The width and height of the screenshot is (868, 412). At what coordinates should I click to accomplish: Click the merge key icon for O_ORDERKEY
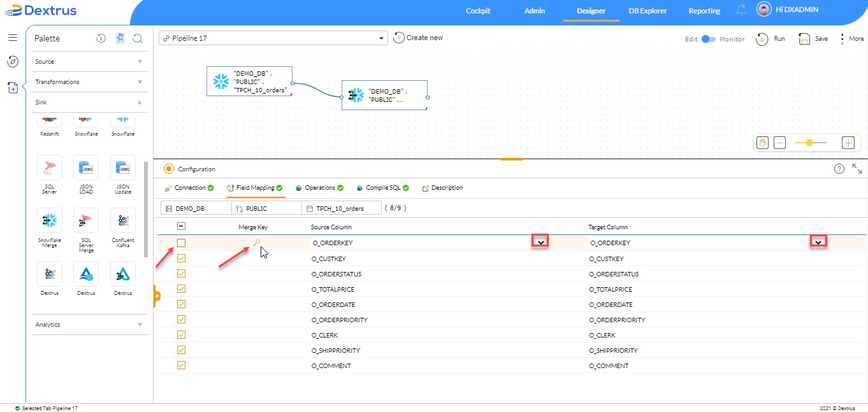pos(256,243)
